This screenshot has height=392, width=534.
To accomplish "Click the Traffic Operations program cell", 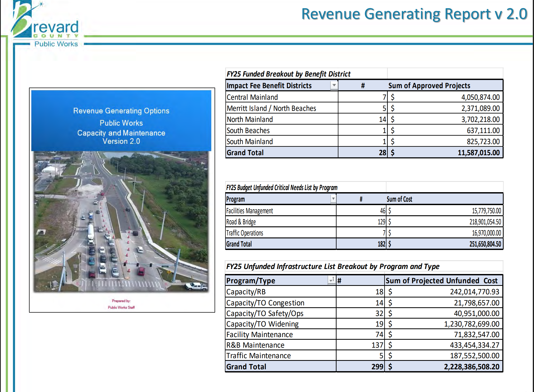I will [244, 233].
